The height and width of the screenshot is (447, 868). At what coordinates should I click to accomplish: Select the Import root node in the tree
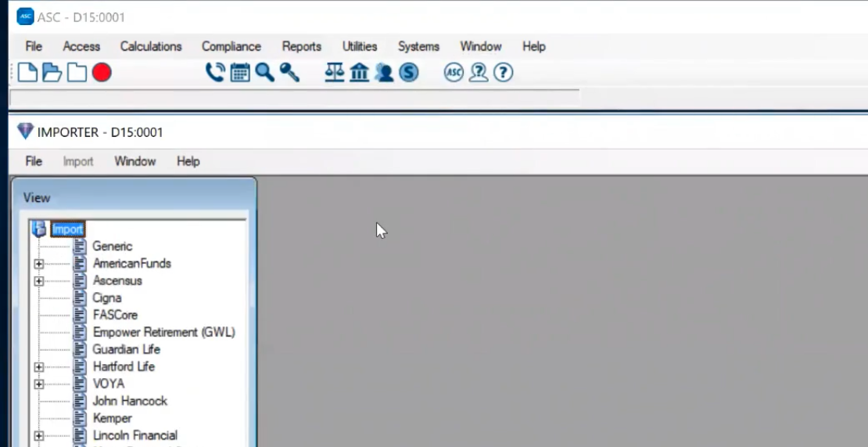pyautogui.click(x=67, y=229)
